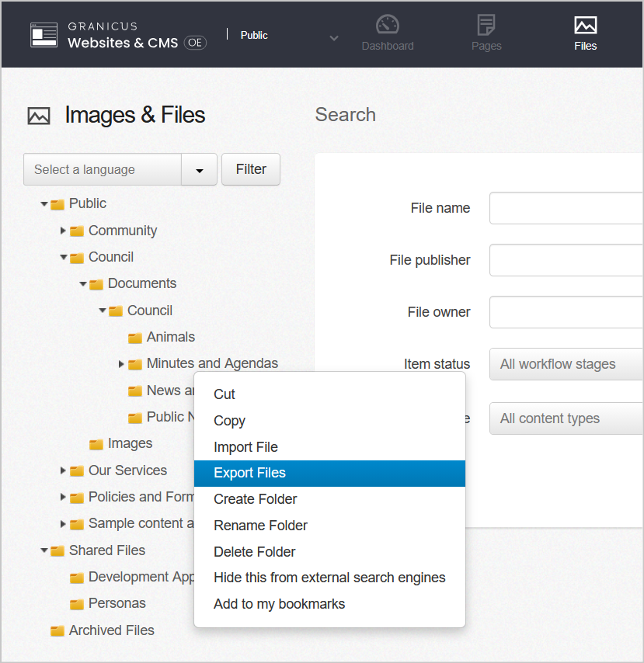The width and height of the screenshot is (644, 663).
Task: Click the Animals folder icon
Action: [135, 338]
